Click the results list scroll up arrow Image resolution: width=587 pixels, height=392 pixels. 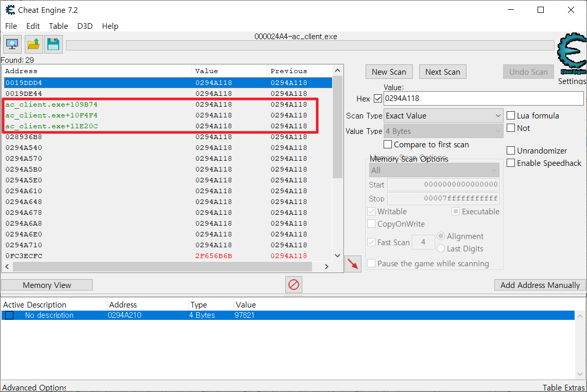tap(337, 71)
